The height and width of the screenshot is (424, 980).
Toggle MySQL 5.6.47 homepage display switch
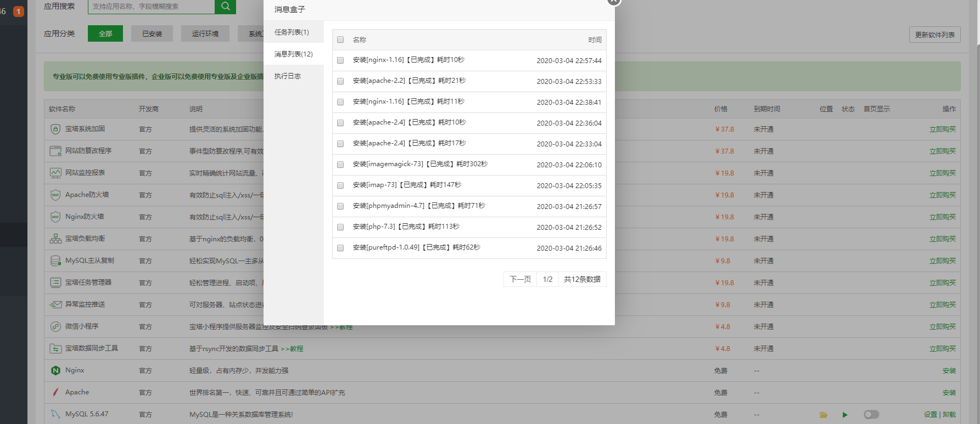(x=871, y=415)
